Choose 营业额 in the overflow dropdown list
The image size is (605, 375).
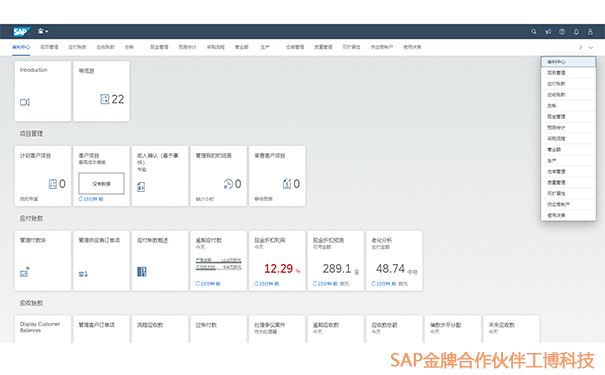(568, 150)
